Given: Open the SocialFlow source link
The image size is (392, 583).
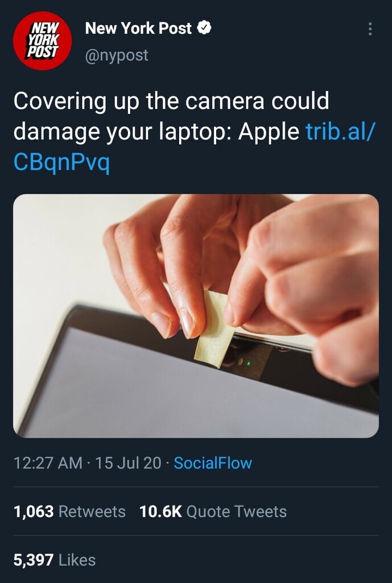Looking at the screenshot, I should point(213,463).
